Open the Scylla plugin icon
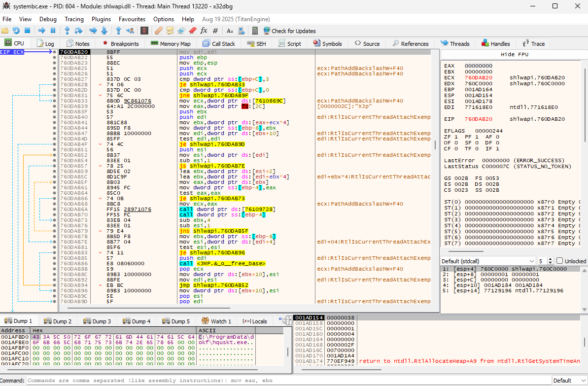 point(144,31)
